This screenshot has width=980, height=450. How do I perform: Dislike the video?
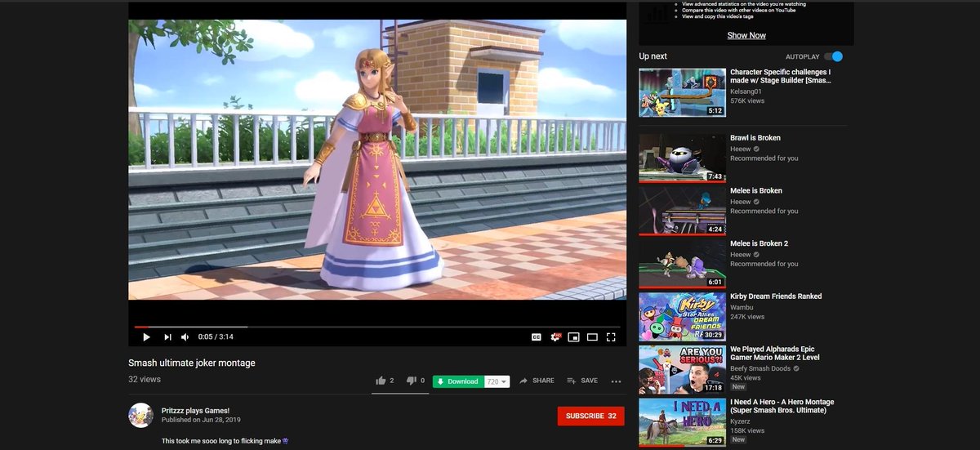[x=415, y=381]
